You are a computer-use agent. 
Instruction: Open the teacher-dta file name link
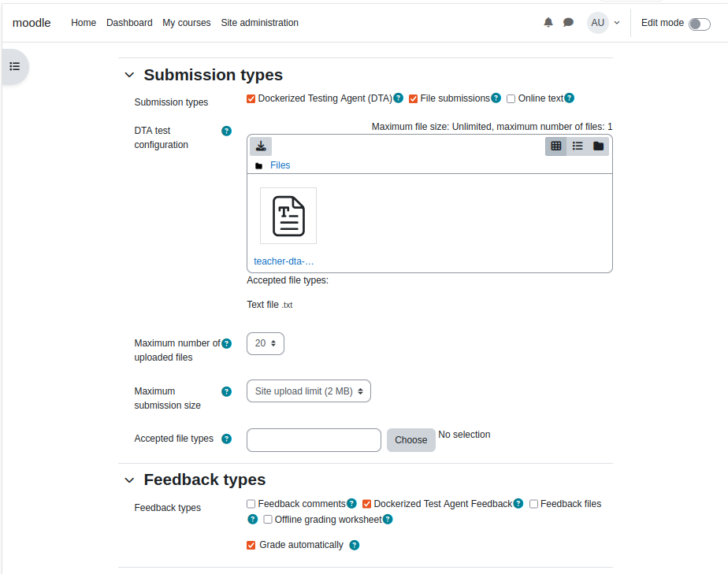tap(284, 261)
